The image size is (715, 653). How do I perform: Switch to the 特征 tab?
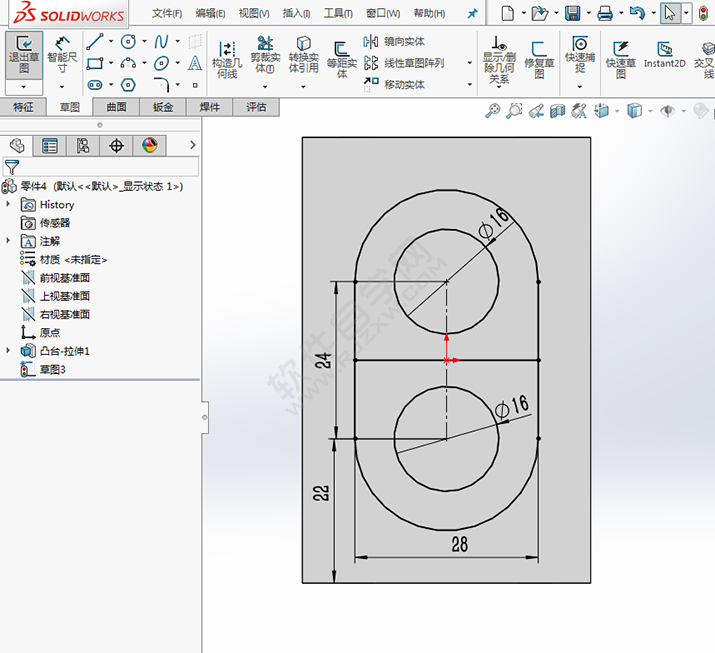[23, 107]
